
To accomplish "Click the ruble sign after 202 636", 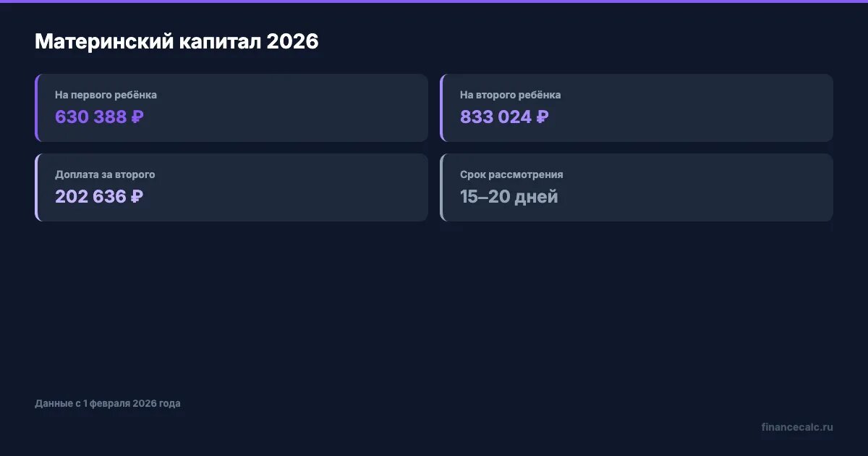I will pyautogui.click(x=137, y=196).
